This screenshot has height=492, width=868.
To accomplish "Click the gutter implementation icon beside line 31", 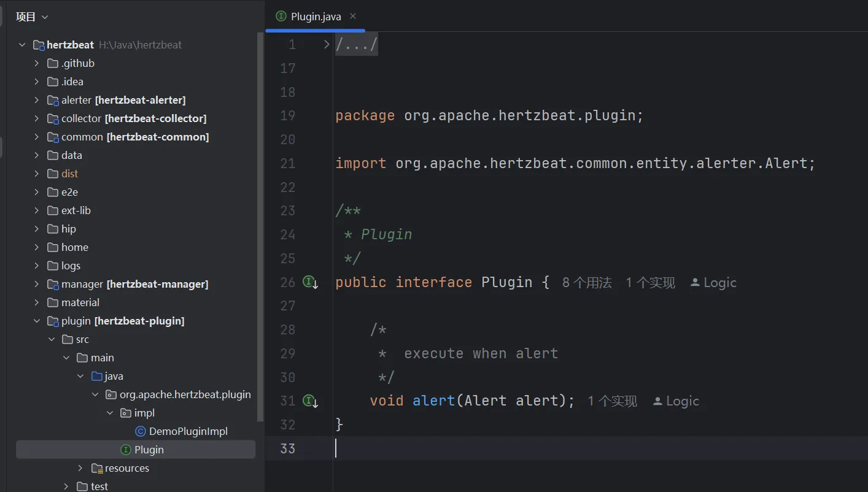I will click(x=310, y=401).
